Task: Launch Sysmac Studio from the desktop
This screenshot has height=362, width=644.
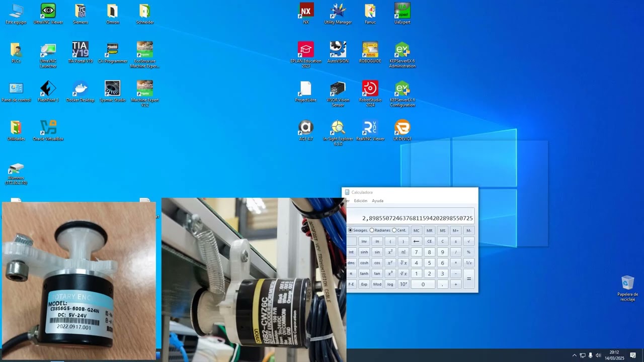Action: pyautogui.click(x=113, y=91)
